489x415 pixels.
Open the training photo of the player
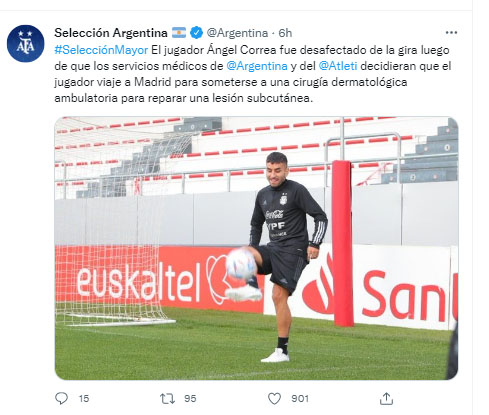pos(256,248)
